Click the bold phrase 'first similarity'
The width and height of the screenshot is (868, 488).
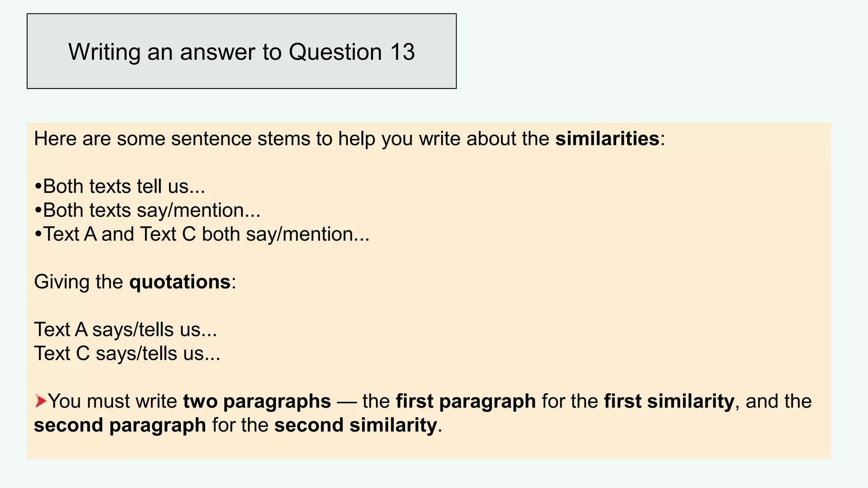point(669,401)
